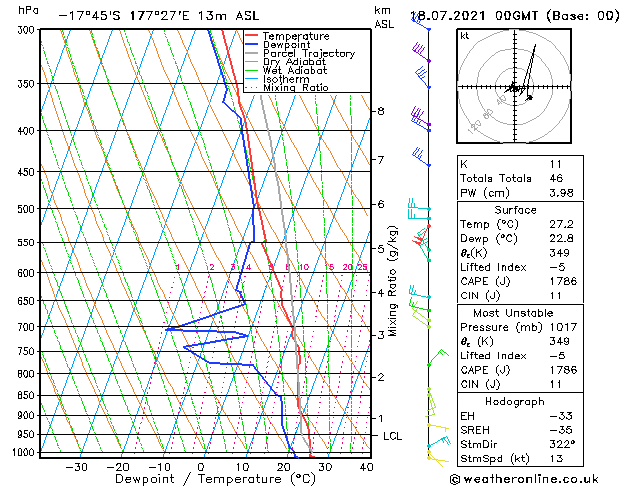The image size is (629, 486).
Task: Select the Most Unstable section heading
Action: click(513, 313)
